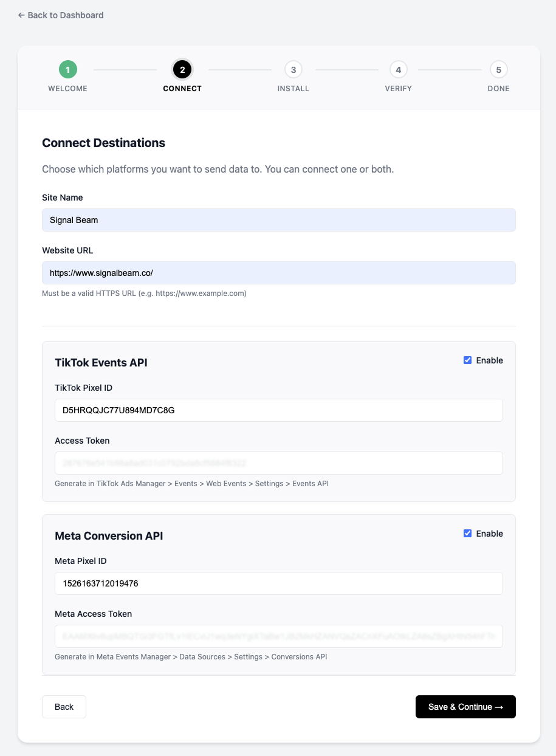Click the Enable label for TikTok
The height and width of the screenshot is (756, 556).
pos(490,360)
